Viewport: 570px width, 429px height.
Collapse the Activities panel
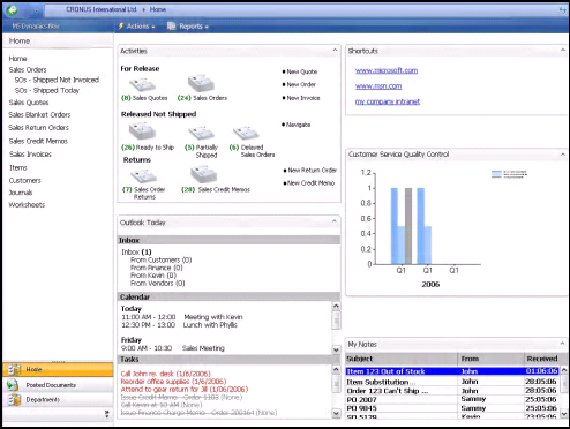pyautogui.click(x=335, y=50)
